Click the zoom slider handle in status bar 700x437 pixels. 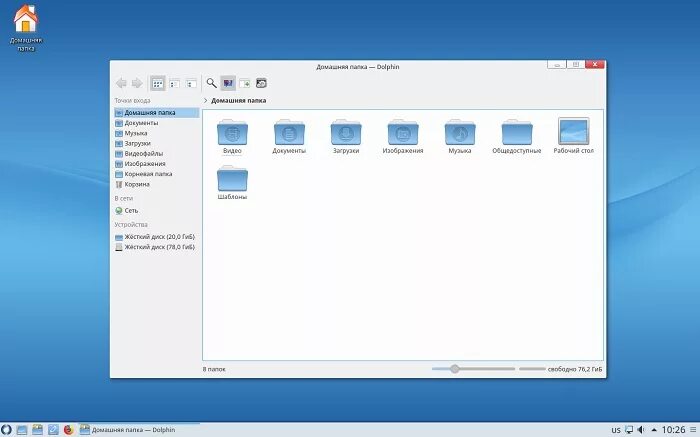tap(454, 369)
